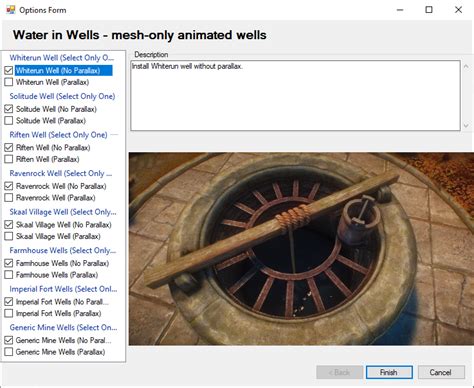Viewport: 474px width, 388px height.
Task: Click the Cancel button
Action: coord(441,372)
